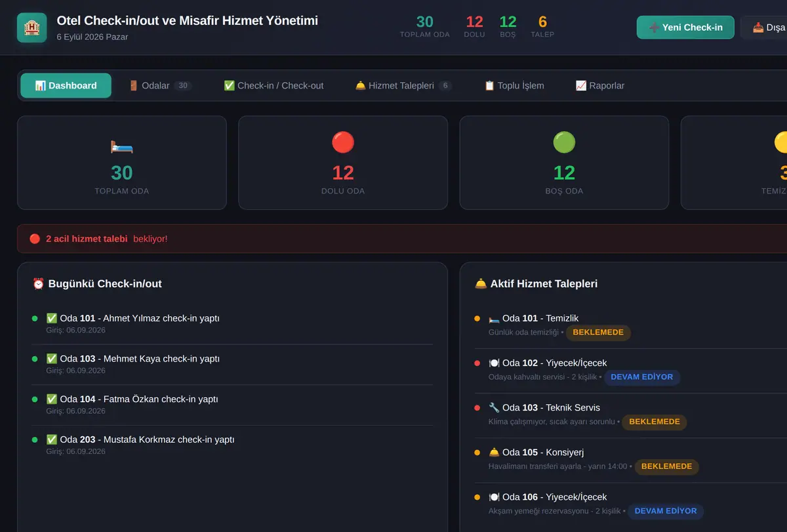The height and width of the screenshot is (532, 787).
Task: Click the header Toplam Oda count 30
Action: pos(425,22)
